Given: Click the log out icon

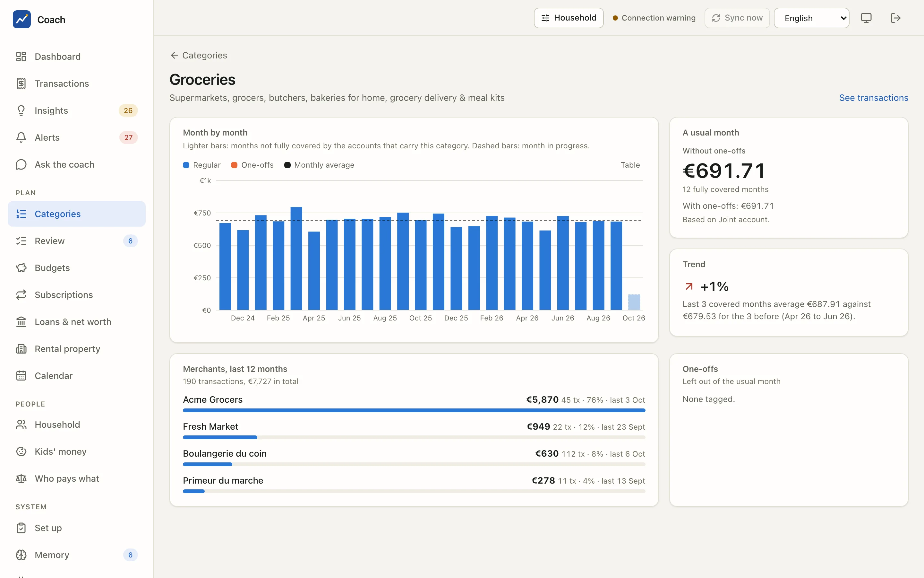Looking at the screenshot, I should point(895,18).
